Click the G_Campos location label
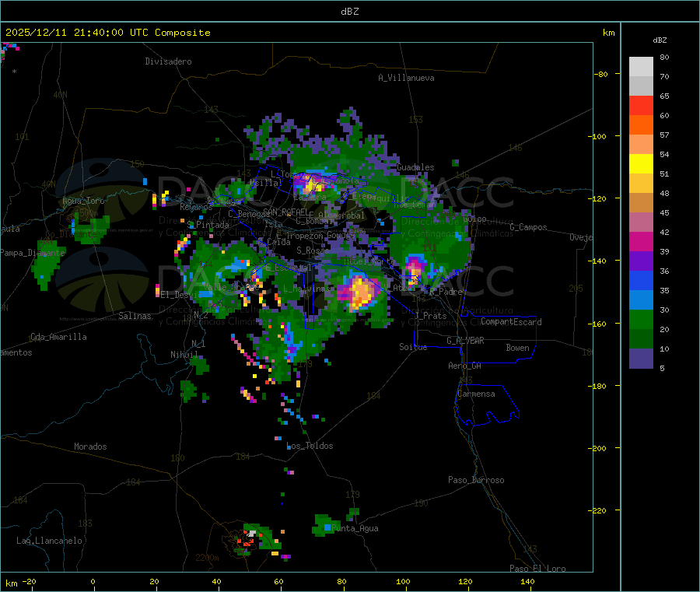The height and width of the screenshot is (592, 700). [x=529, y=227]
